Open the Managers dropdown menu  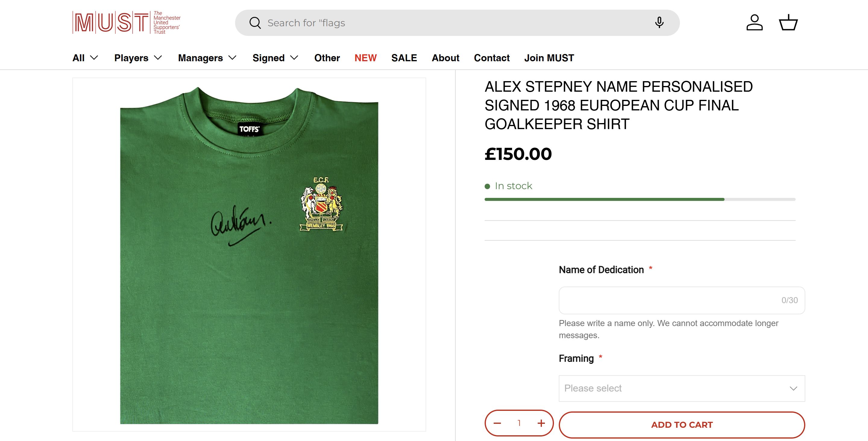207,58
